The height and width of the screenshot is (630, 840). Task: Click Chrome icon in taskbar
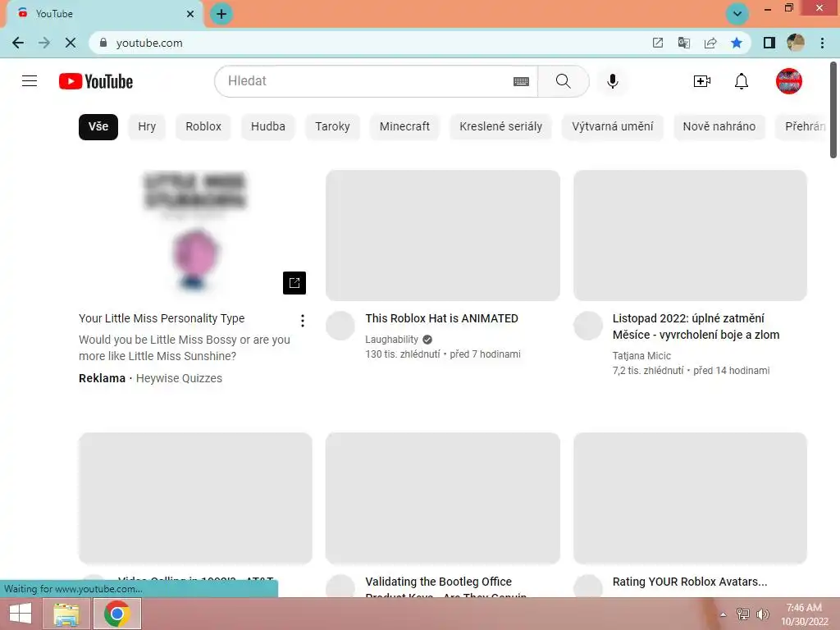point(117,614)
